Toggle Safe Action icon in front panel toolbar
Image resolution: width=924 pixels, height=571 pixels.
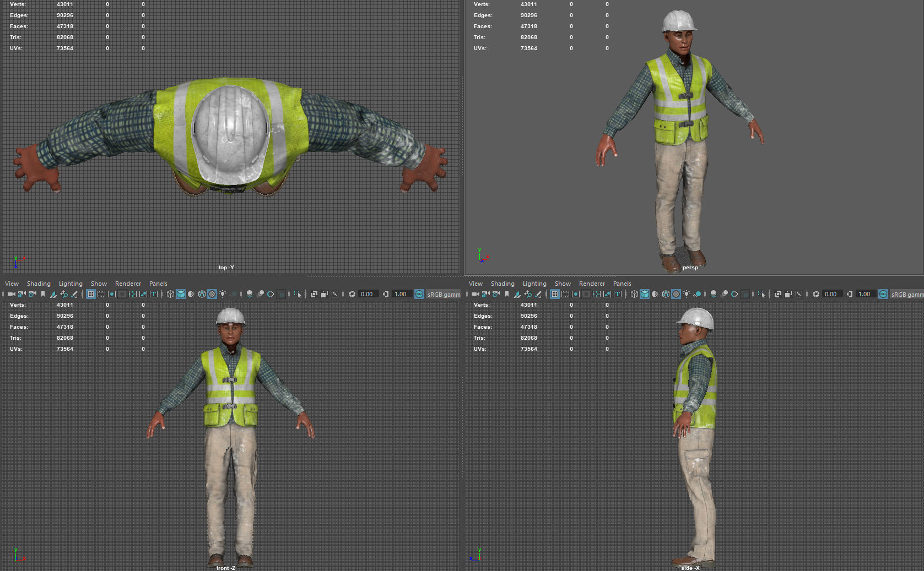point(143,294)
